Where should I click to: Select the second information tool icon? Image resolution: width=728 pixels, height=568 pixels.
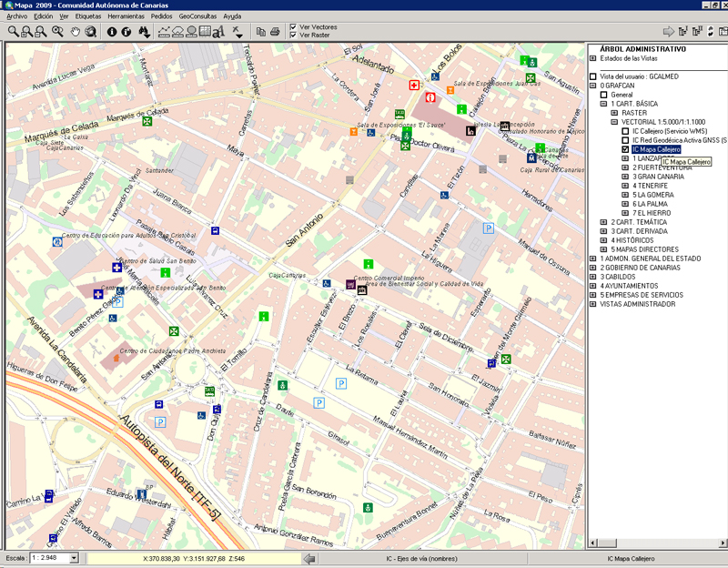(x=126, y=32)
